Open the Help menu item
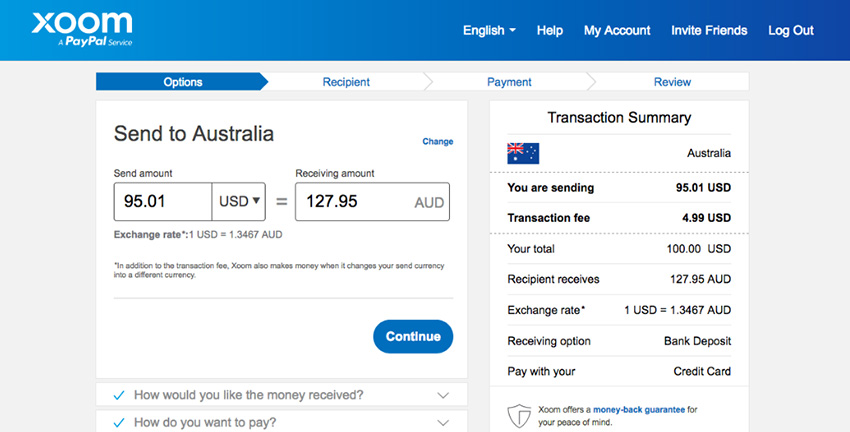 pyautogui.click(x=550, y=30)
